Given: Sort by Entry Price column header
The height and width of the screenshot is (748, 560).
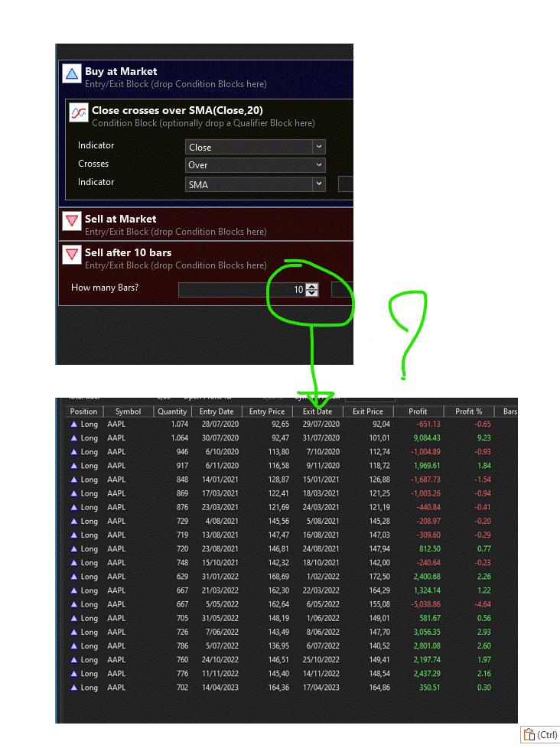Looking at the screenshot, I should coord(267,411).
